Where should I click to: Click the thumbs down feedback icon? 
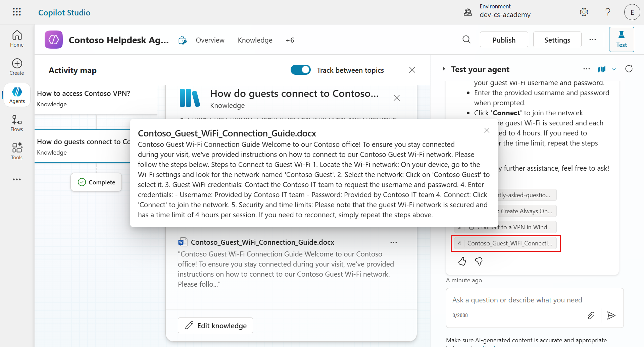(x=479, y=261)
